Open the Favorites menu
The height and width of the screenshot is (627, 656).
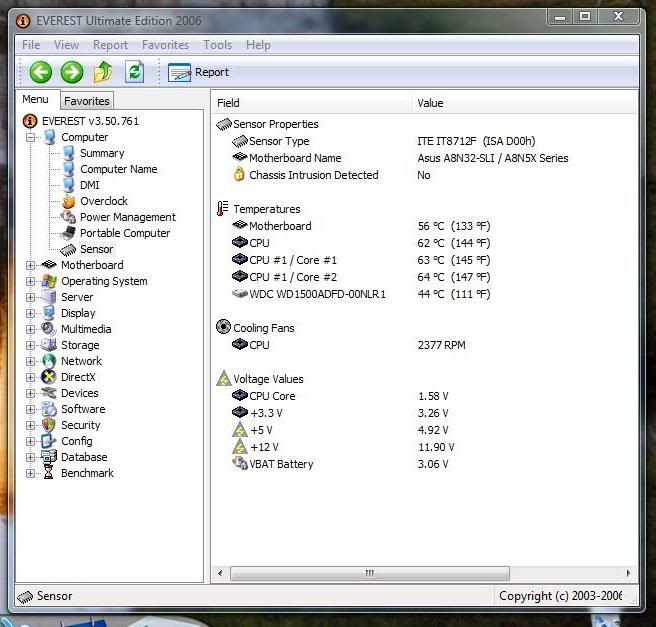[x=165, y=45]
